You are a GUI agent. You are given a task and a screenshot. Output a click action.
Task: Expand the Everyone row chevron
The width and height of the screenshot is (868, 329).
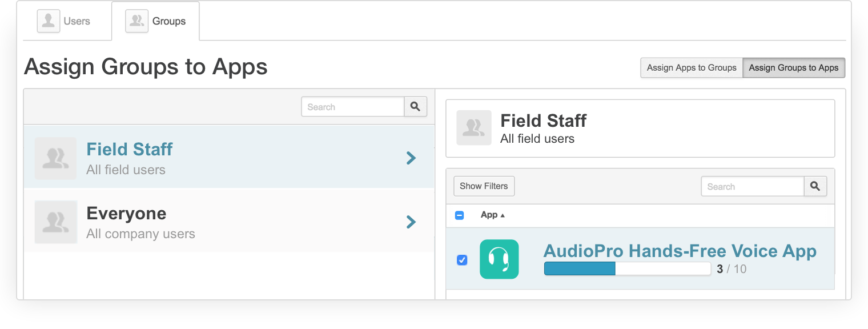[411, 222]
